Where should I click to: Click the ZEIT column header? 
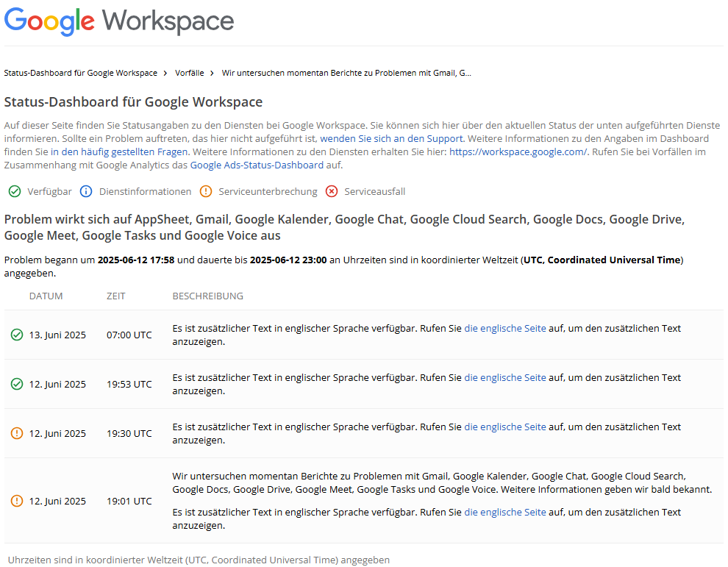coord(116,296)
